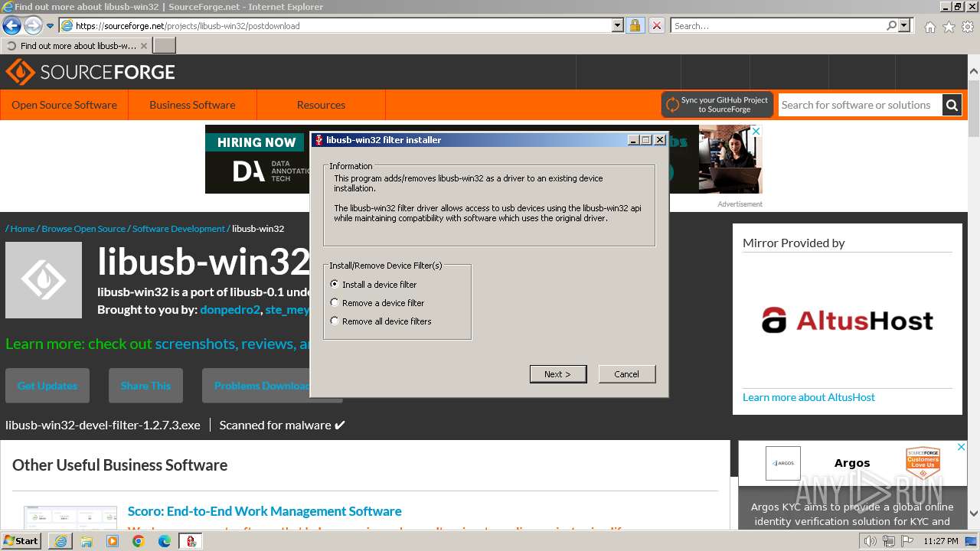Click Sync your GitHub Project button
Viewport: 980px width, 551px height.
[x=717, y=105]
